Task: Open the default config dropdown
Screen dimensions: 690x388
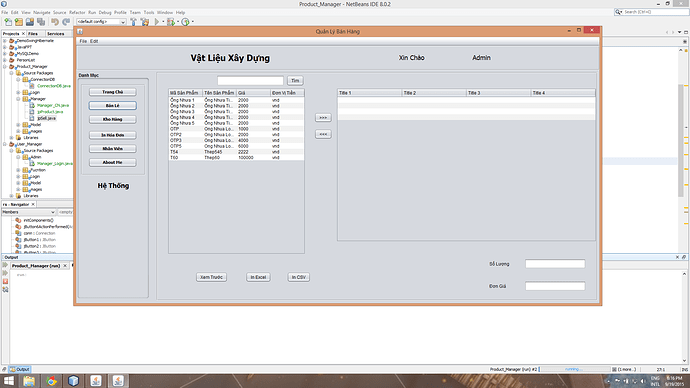Action: click(x=101, y=22)
